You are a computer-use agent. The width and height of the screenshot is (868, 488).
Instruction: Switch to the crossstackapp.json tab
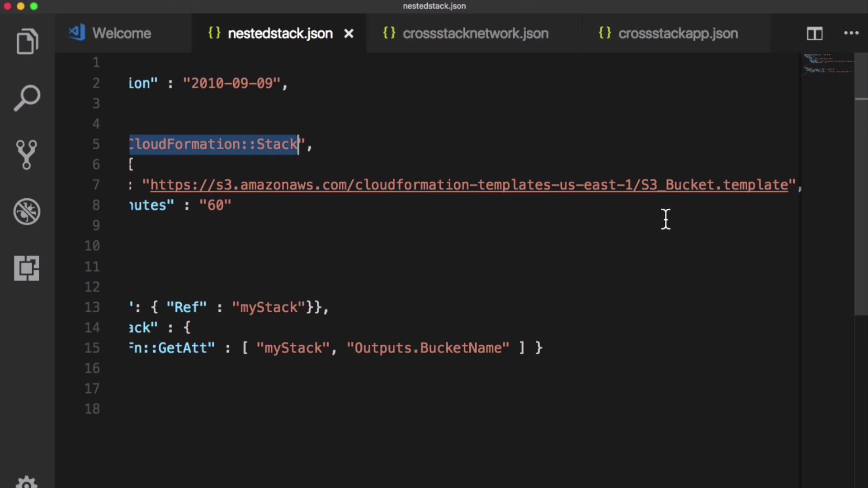[678, 33]
